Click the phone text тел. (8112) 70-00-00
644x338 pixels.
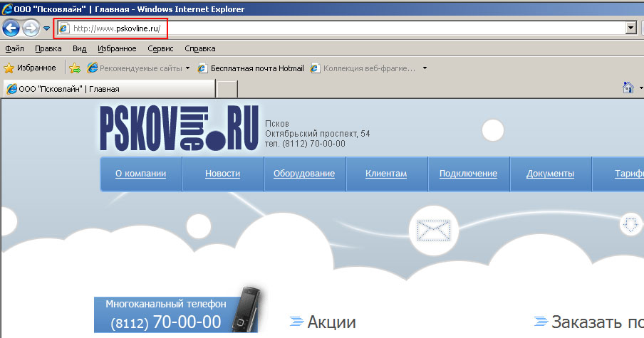click(305, 144)
